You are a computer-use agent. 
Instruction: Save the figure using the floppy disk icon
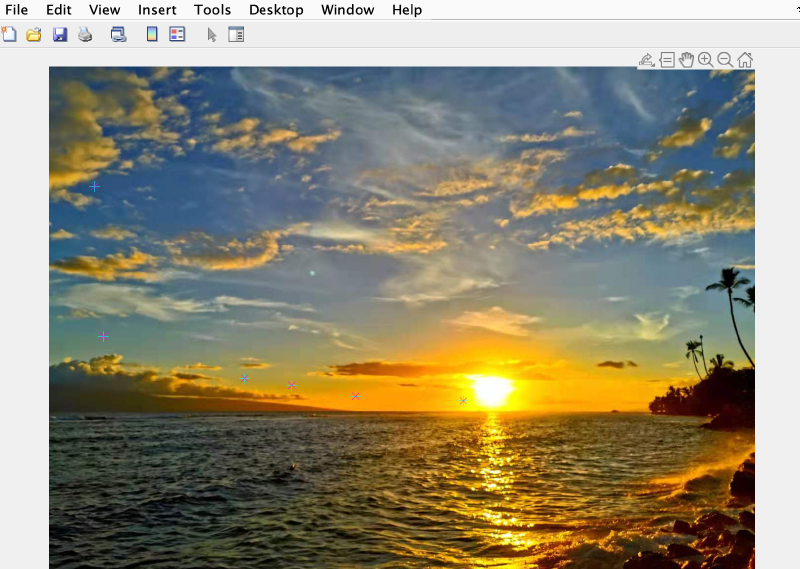[x=60, y=35]
